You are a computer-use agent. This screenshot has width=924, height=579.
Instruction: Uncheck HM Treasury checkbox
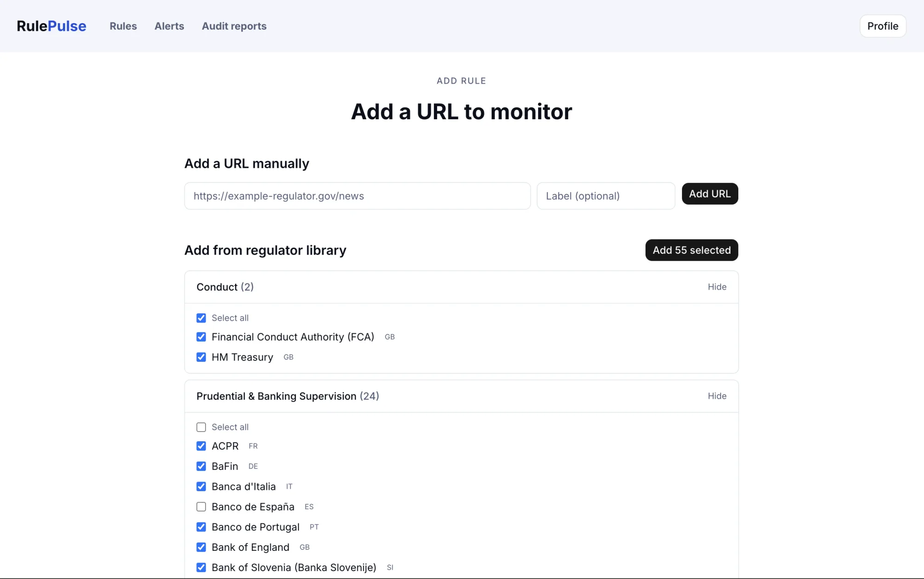[x=201, y=357]
